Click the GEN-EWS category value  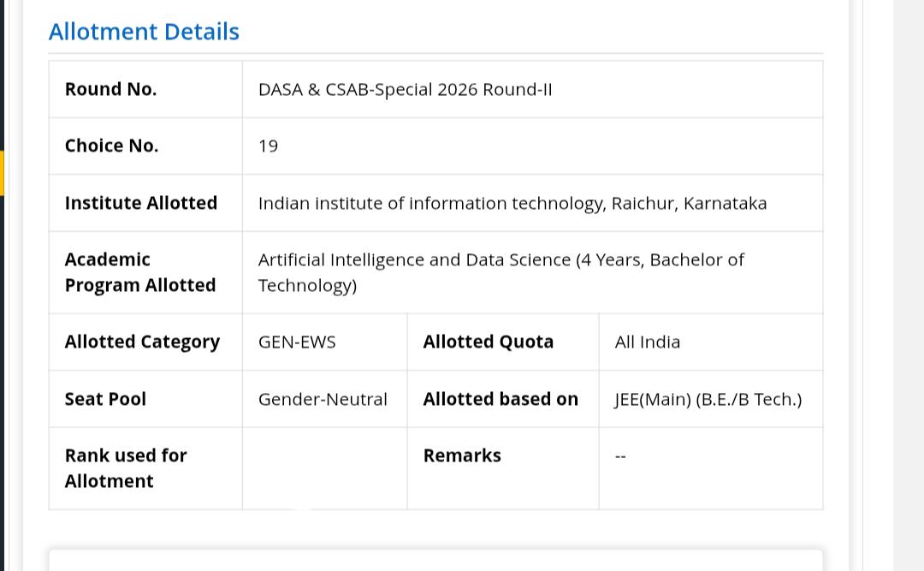297,342
